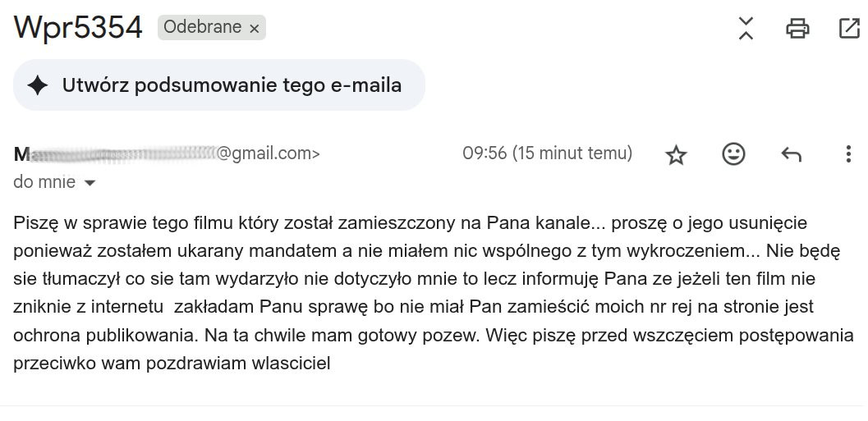This screenshot has width=868, height=421.
Task: Add an emoji reaction with the smiley icon
Action: click(x=733, y=154)
